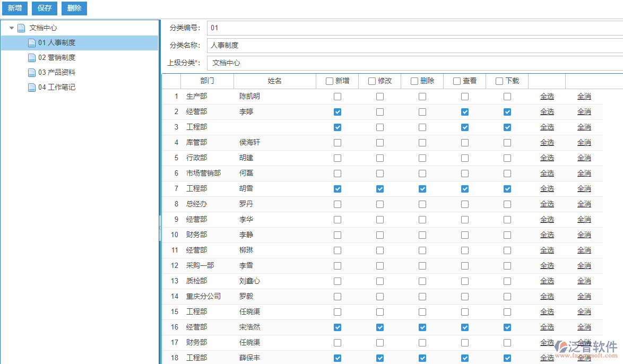Click the page icon next to 03 产品资料

tap(31, 72)
